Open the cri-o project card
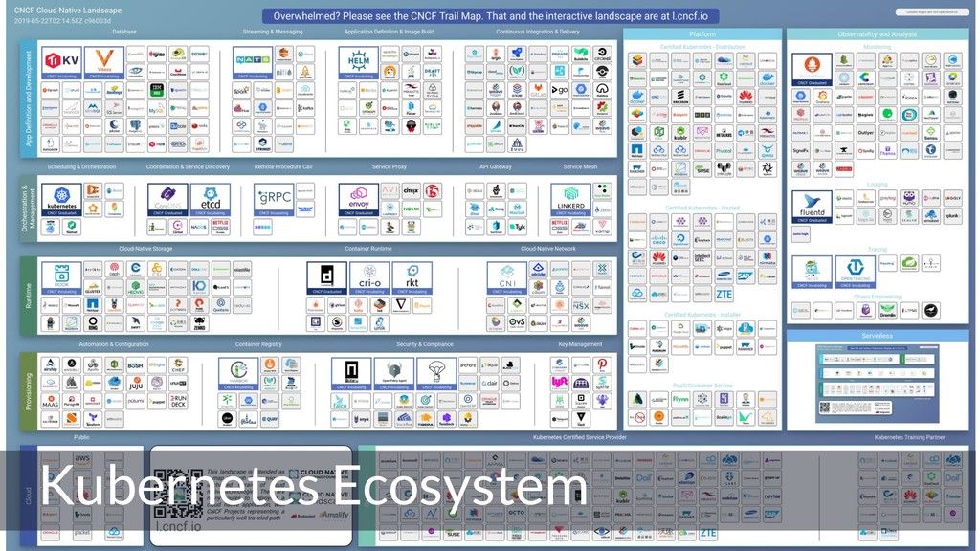This screenshot has height=551, width=980. click(369, 278)
